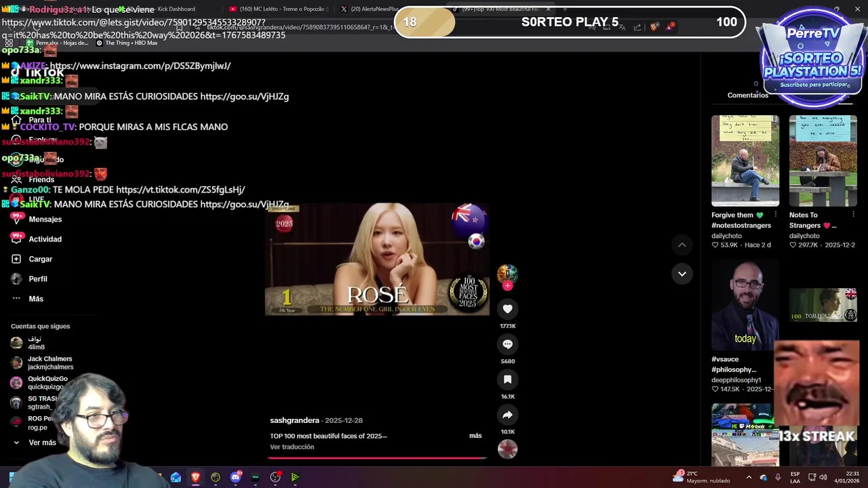Viewport: 868px width, 488px height.
Task: Share the video using the arrow icon
Action: tap(507, 415)
